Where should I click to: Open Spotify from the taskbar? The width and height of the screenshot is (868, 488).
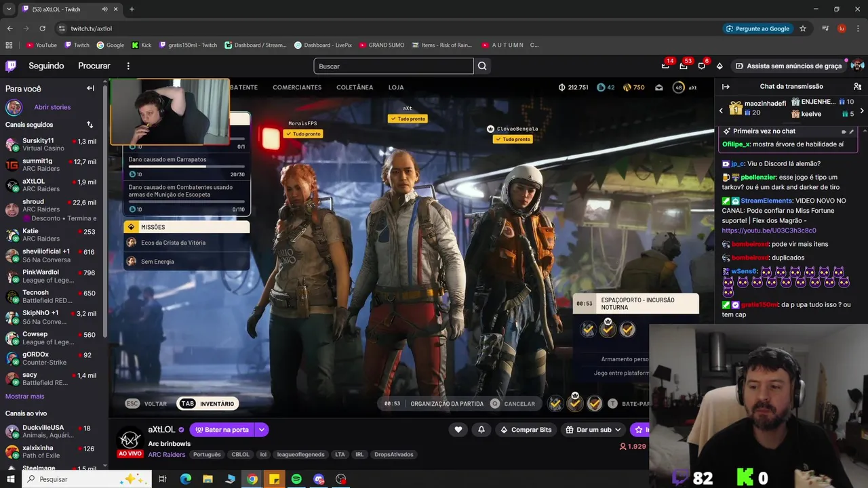296,479
